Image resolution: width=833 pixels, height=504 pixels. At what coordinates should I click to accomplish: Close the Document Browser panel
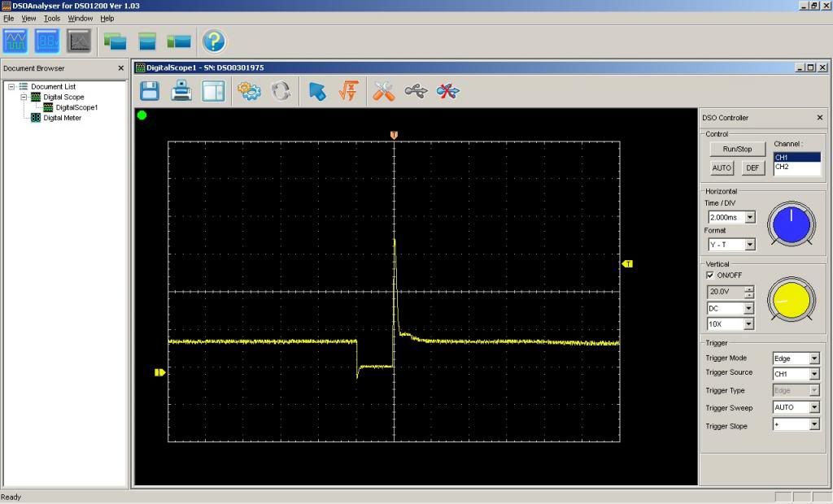120,68
